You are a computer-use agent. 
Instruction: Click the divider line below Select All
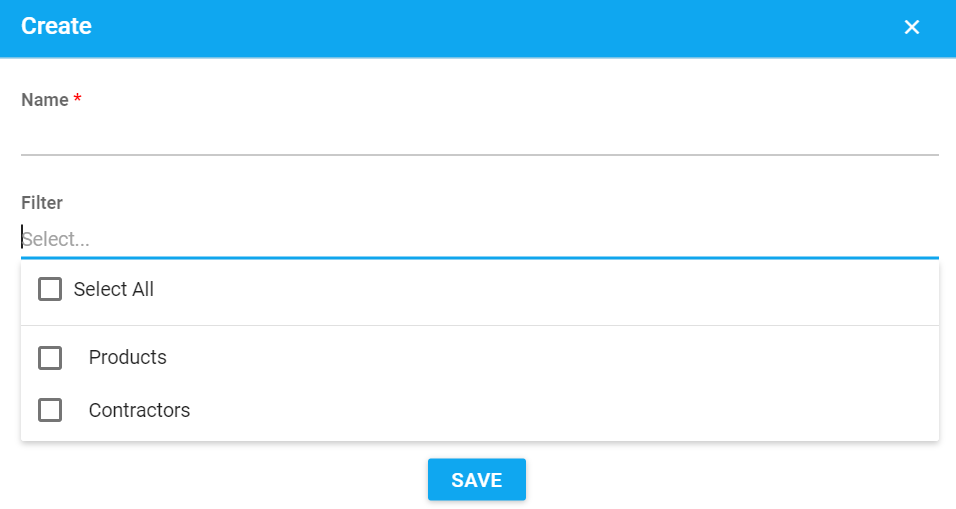click(x=479, y=325)
